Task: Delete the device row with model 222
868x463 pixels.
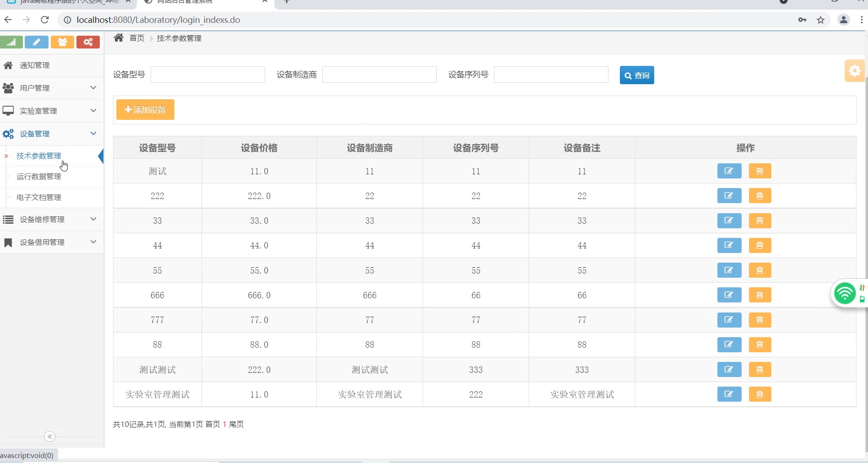Action: coord(759,196)
